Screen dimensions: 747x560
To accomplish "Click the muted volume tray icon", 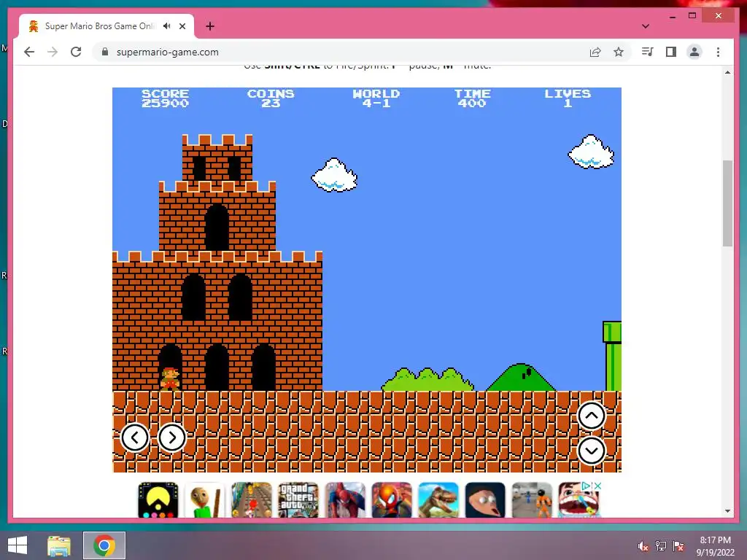I will coord(643,546).
